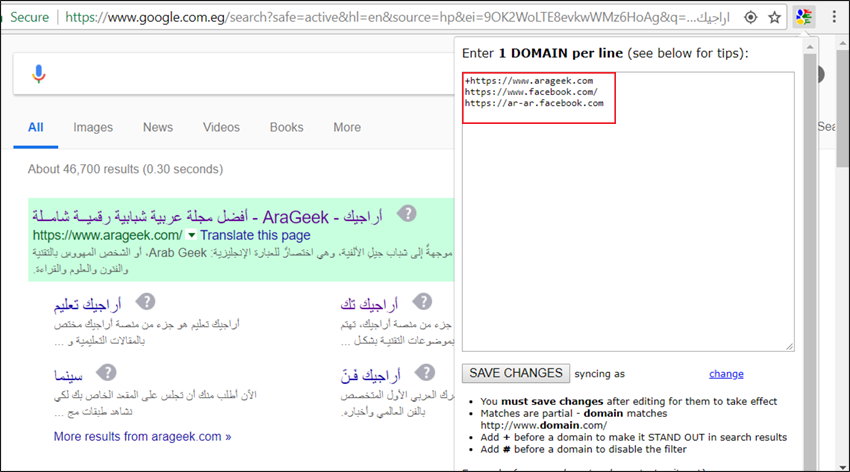Click question mark icon next to أراجيك تك
The height and width of the screenshot is (472, 850).
422,301
